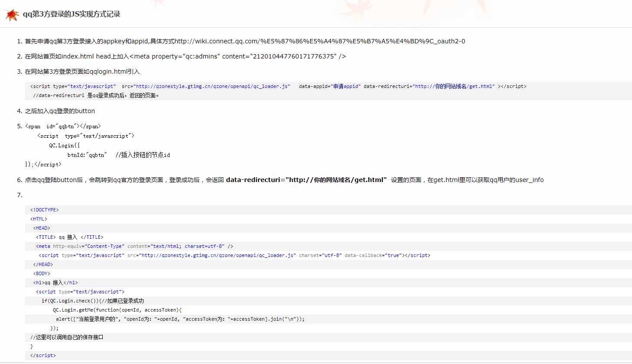Click the meta http-equiv Content-Type line

[135, 246]
